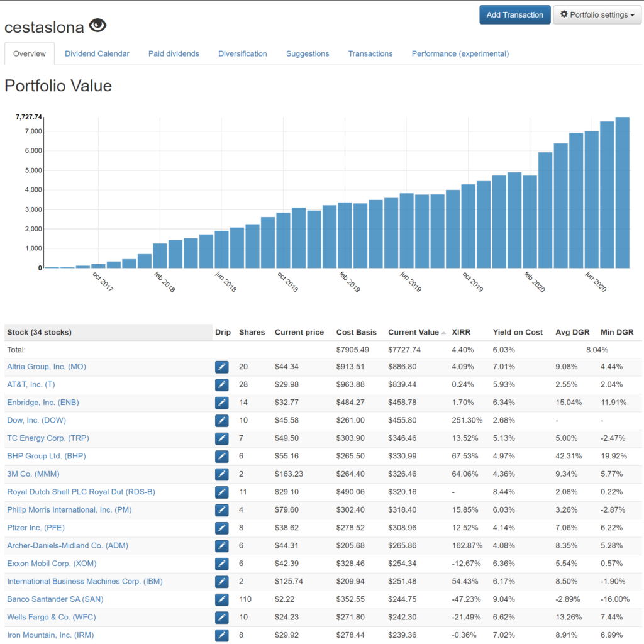Sort table by Drip column

pyautogui.click(x=223, y=332)
